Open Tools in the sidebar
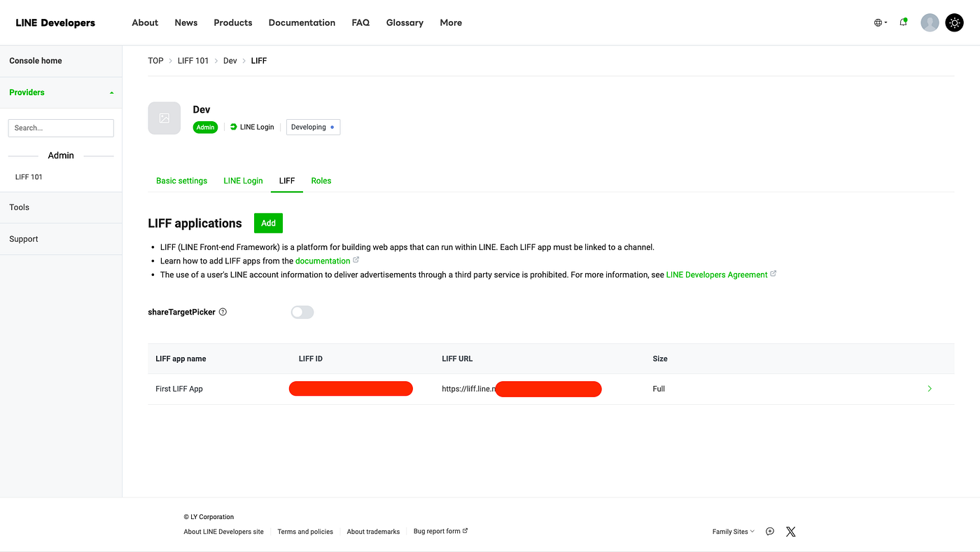 pos(61,207)
